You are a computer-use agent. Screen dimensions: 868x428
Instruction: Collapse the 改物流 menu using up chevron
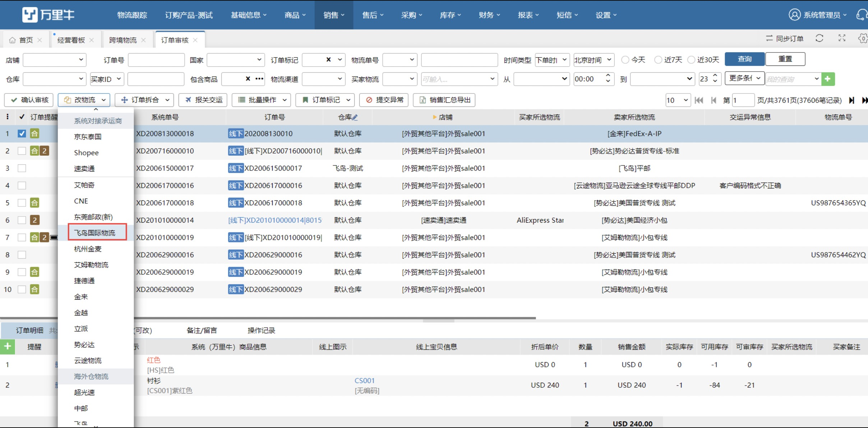[96, 109]
